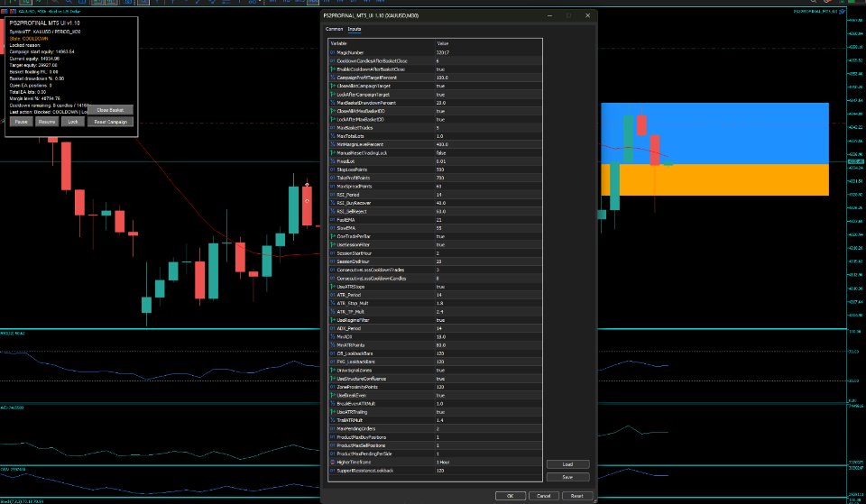Screen dimensions: 866x504
Task: Click the flag icon beside UseBreakEven
Action: point(333,395)
